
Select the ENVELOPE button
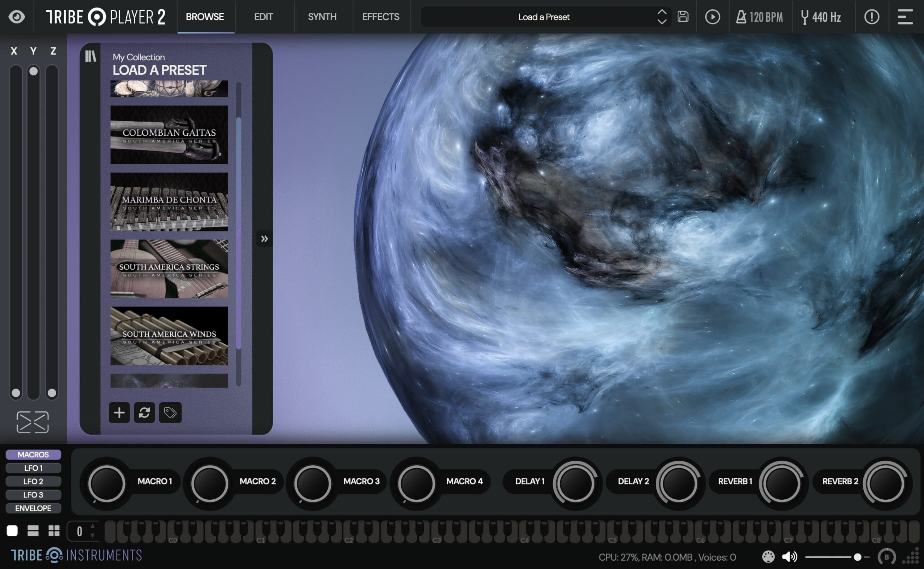click(x=33, y=508)
